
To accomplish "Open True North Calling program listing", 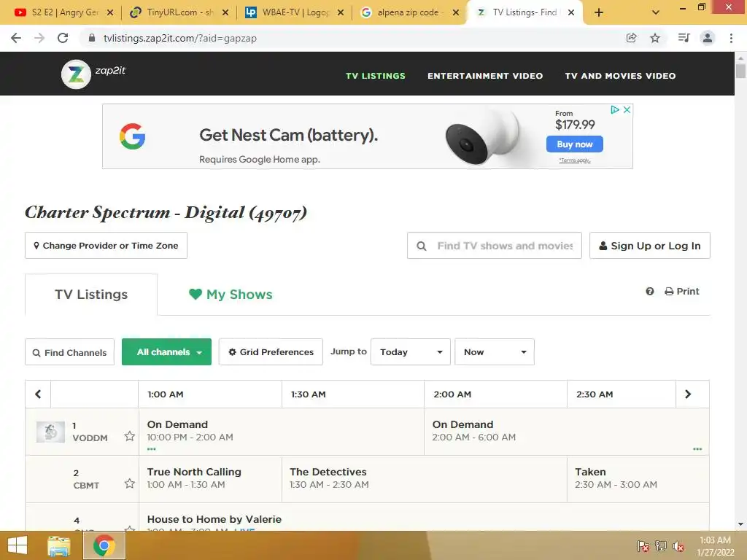I will pos(210,478).
